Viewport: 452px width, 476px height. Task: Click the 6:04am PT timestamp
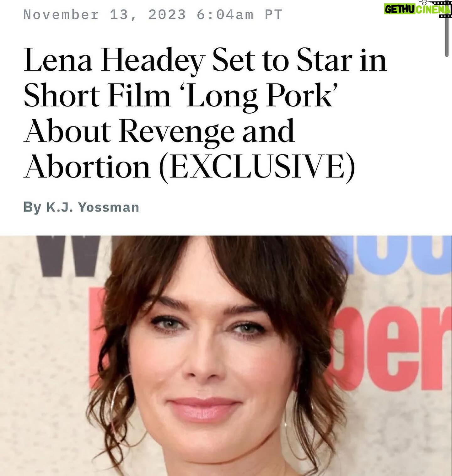click(240, 15)
